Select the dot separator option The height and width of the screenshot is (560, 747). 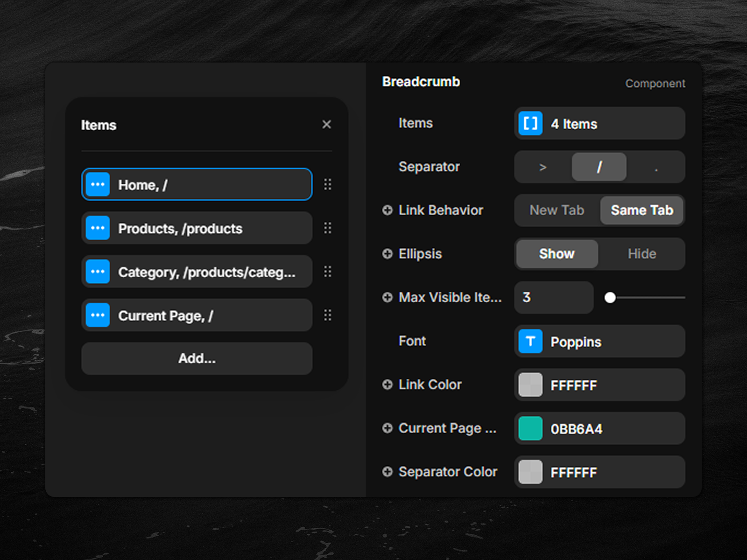pos(656,167)
